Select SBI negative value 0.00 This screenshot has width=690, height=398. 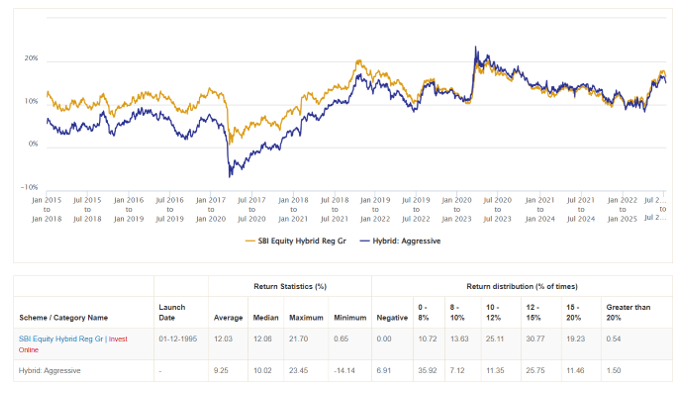coord(384,339)
